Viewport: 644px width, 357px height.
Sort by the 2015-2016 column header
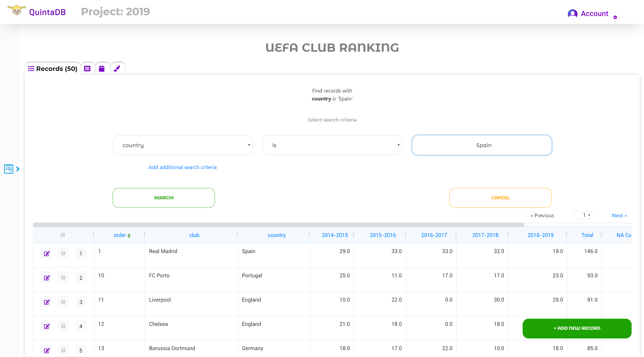[x=383, y=235]
